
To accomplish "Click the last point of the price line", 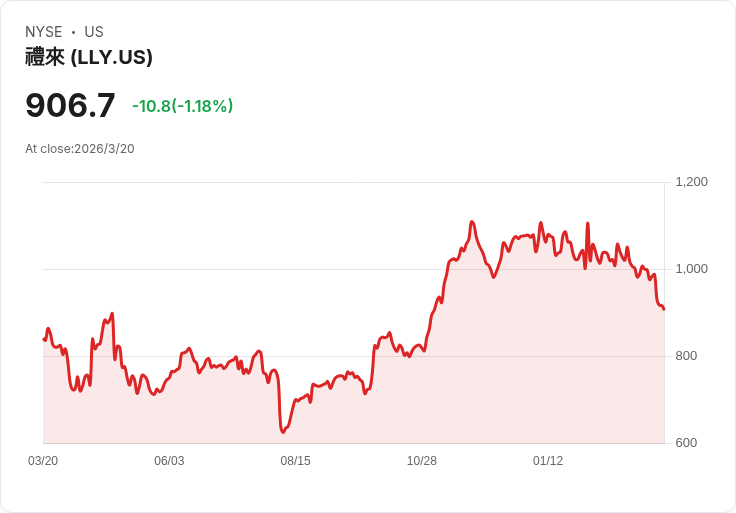I will click(x=664, y=309).
